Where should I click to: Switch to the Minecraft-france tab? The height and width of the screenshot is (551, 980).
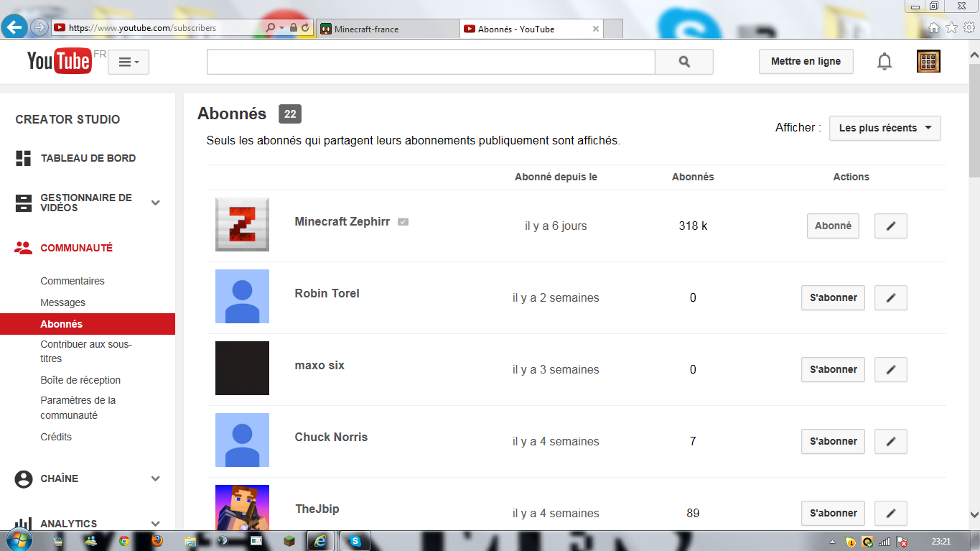click(386, 29)
